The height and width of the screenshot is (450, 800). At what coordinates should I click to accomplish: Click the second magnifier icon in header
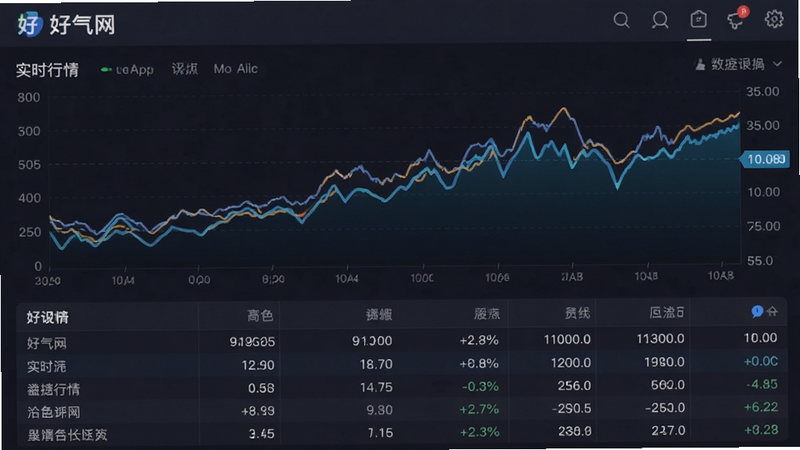(x=660, y=20)
